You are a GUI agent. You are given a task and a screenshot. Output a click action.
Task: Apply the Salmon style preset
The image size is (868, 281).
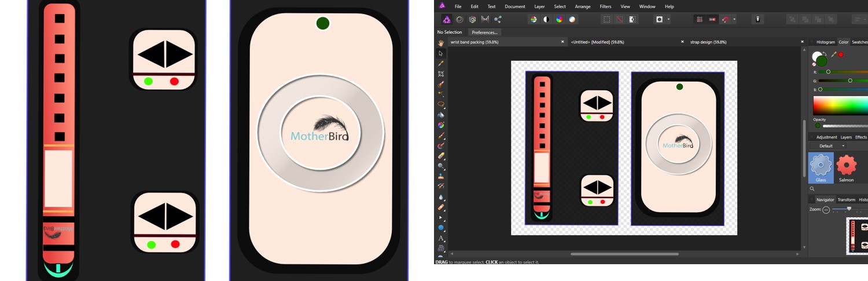point(846,168)
